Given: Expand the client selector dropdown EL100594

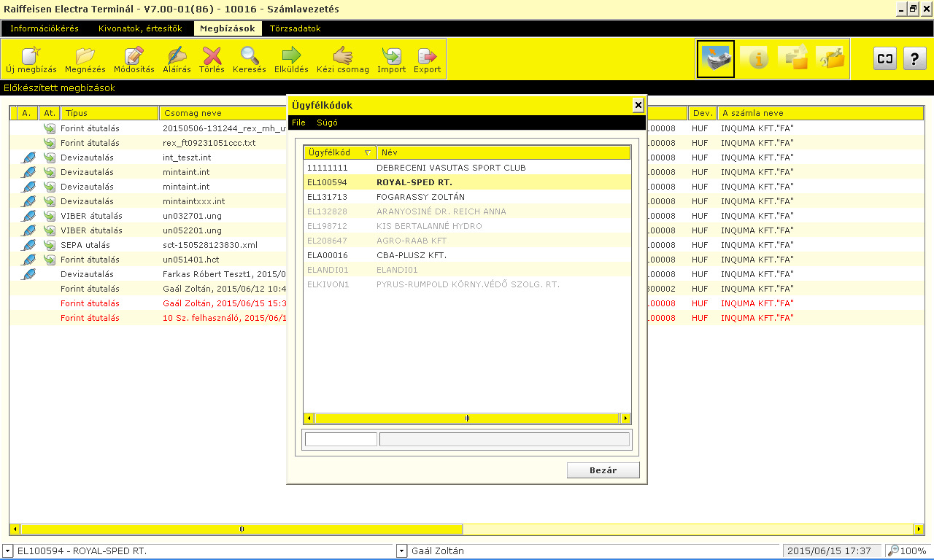Looking at the screenshot, I should [x=8, y=551].
